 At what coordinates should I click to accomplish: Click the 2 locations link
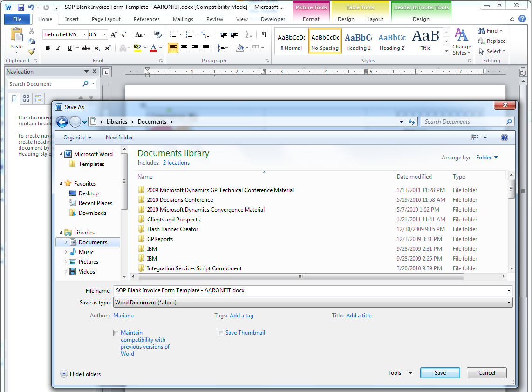[176, 163]
